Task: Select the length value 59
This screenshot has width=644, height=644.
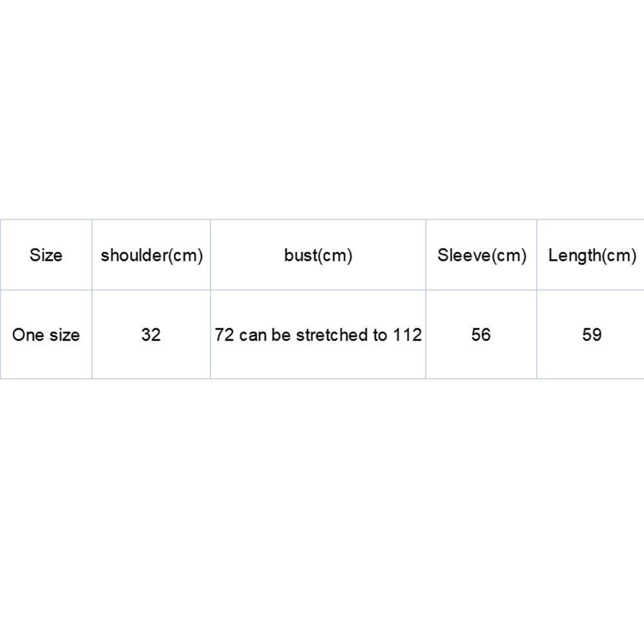Action: coord(592,335)
